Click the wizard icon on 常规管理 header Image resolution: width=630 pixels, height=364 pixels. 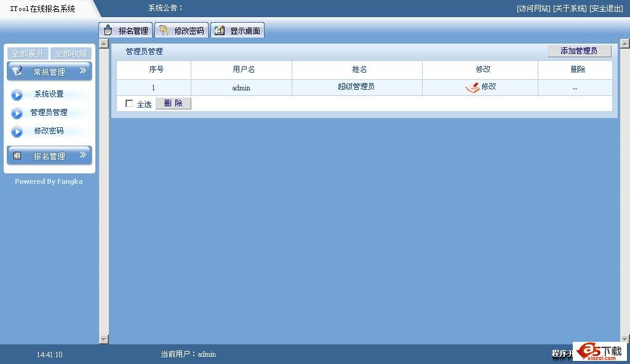tap(17, 70)
